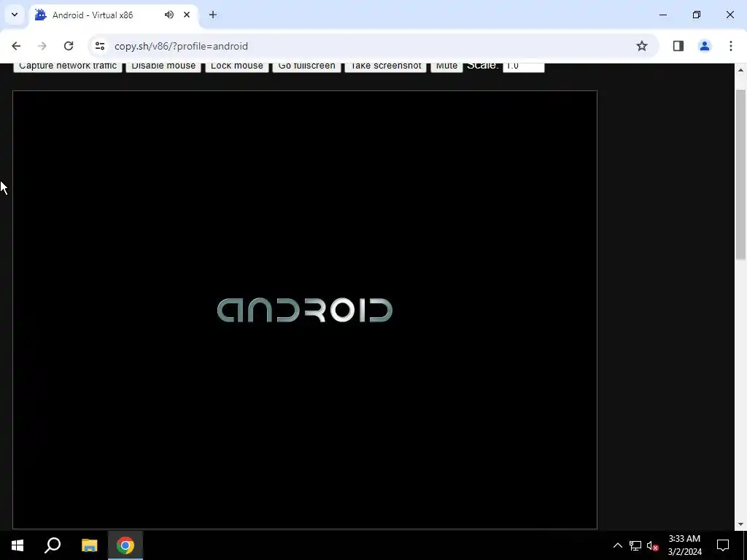Screen dimensions: 747x560
Task: Go back with the browser back arrow
Action: click(16, 46)
